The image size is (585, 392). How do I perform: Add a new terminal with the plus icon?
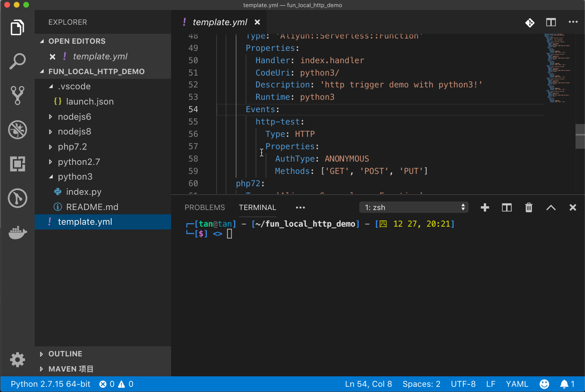click(485, 207)
